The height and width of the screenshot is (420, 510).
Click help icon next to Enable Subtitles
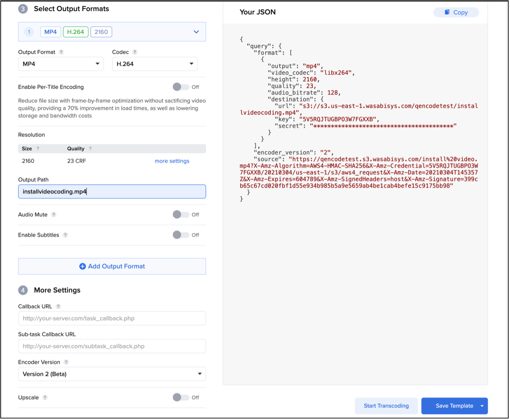(x=65, y=235)
